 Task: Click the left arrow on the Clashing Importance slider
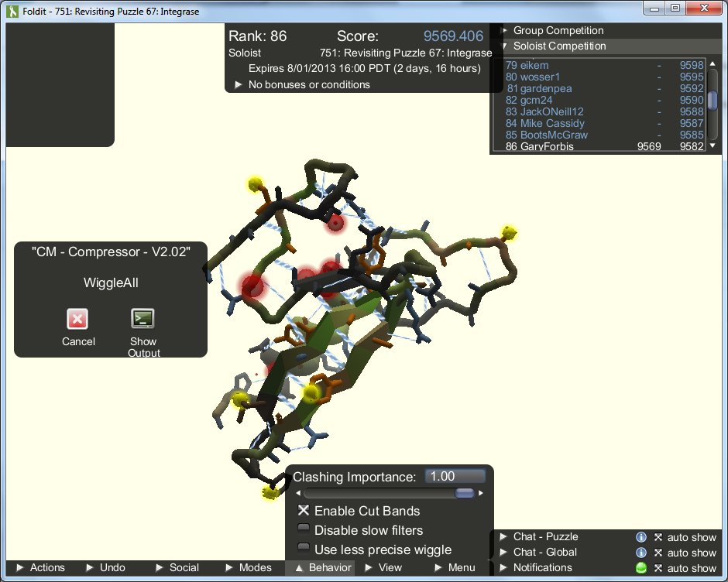coord(298,492)
